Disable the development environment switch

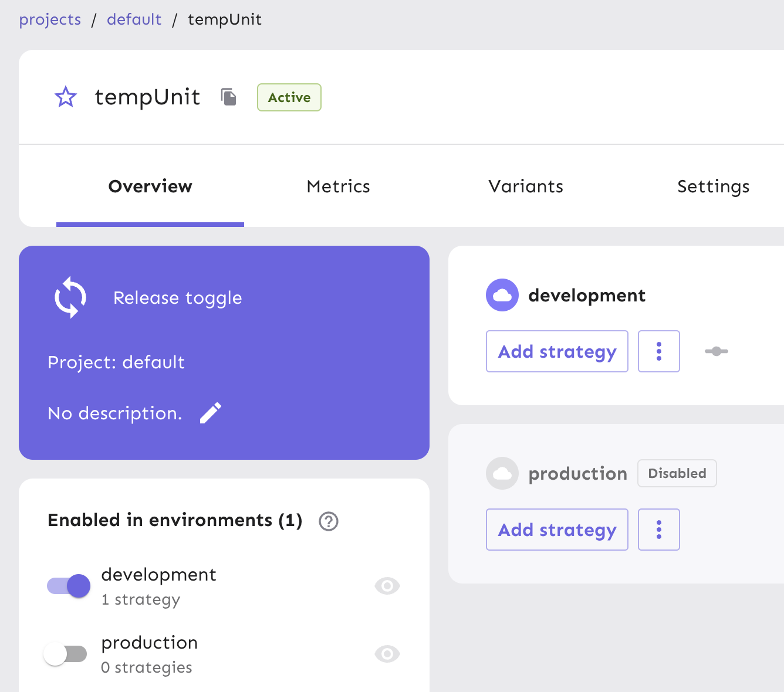click(x=68, y=586)
